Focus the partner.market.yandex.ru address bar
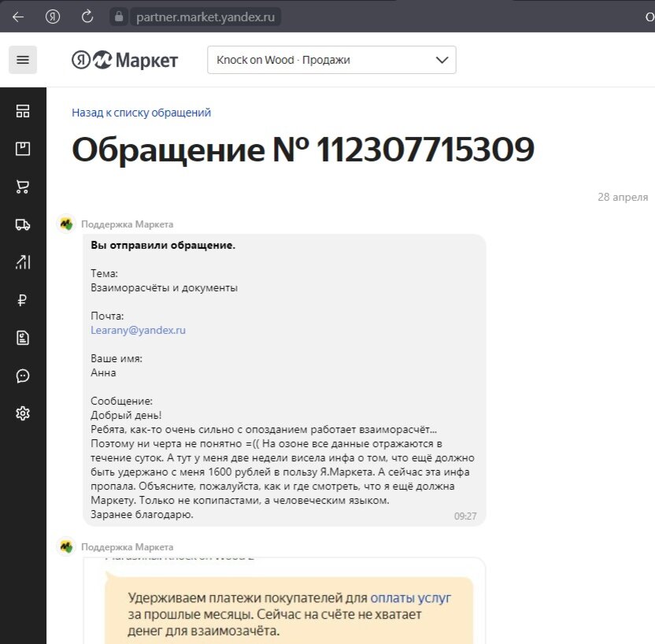This screenshot has width=655, height=644. 205,17
